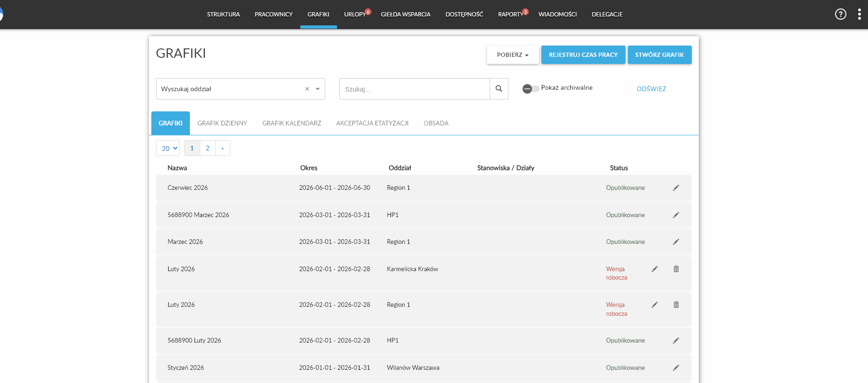Viewport: 868px width, 383px height.
Task: Click the 5688900 Luty 2026 name
Action: (x=194, y=341)
